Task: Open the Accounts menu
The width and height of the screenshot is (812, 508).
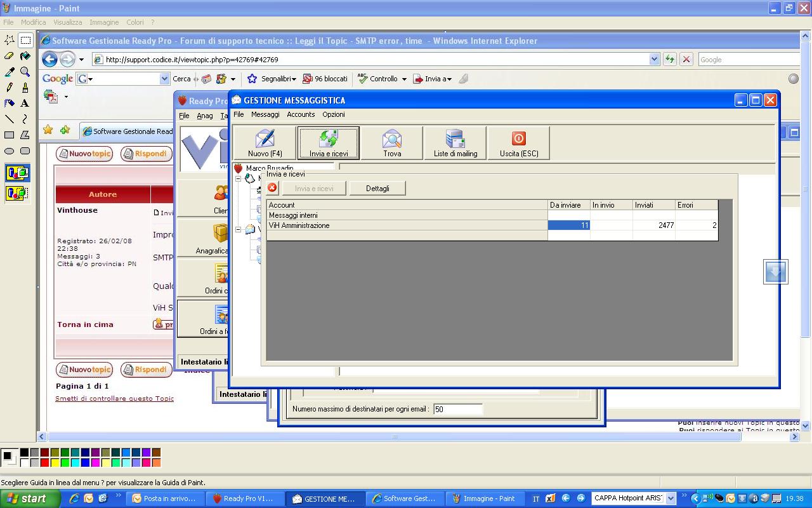Action: click(x=301, y=114)
